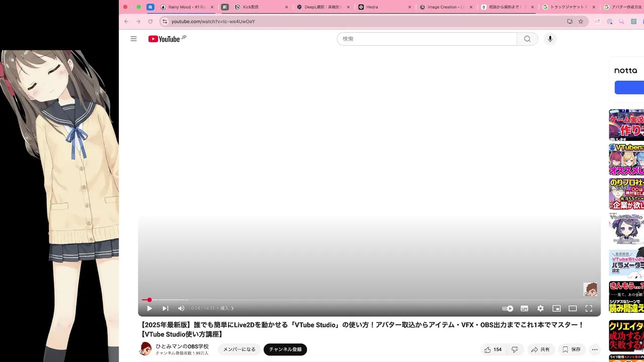The width and height of the screenshot is (644, 362).
Task: Skip to the next video
Action: click(165, 308)
